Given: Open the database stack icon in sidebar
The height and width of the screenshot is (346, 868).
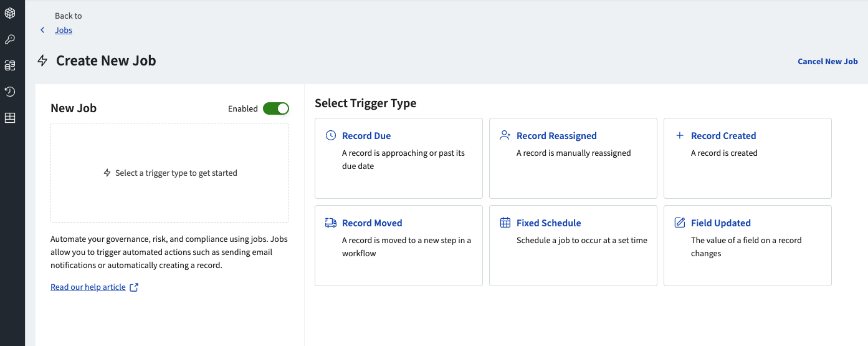Looking at the screenshot, I should coord(10,65).
